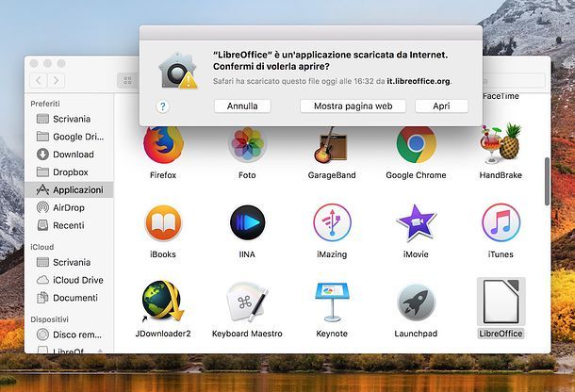Viewport: 575px width, 392px height.
Task: Select Applicazioni in sidebar
Action: click(x=69, y=190)
